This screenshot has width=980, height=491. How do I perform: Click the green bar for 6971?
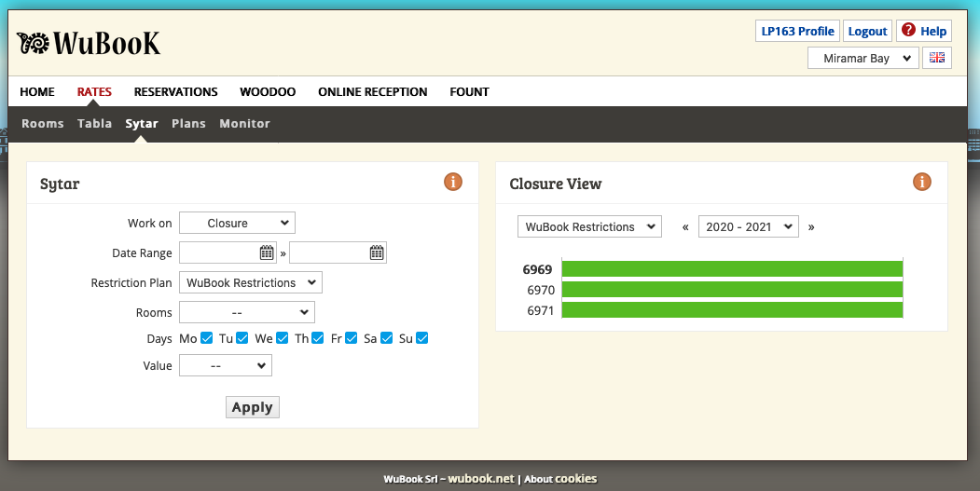tap(733, 310)
